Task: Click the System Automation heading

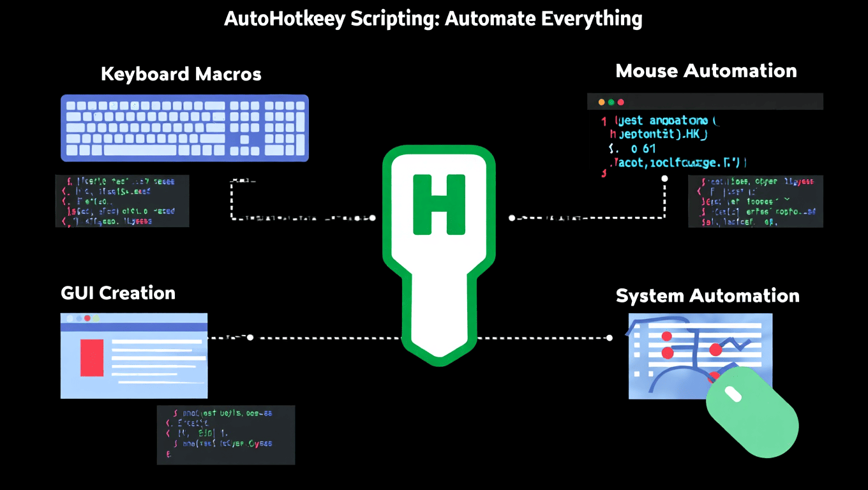Action: (708, 296)
